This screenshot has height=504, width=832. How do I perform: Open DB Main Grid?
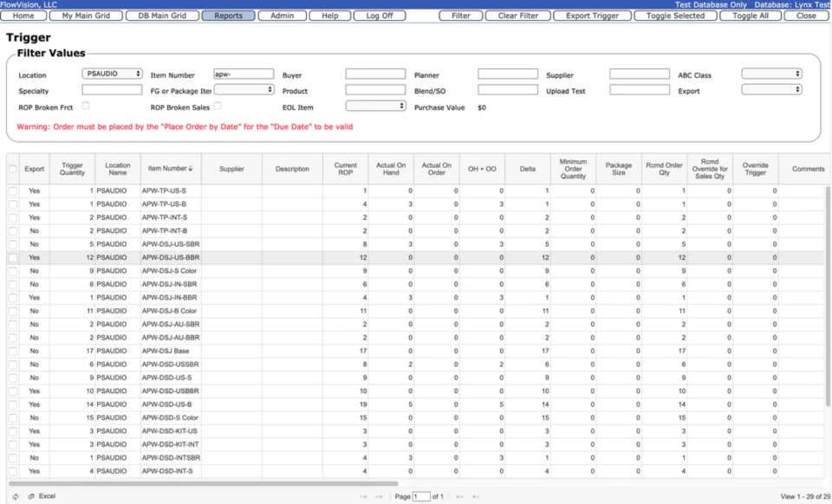162,16
